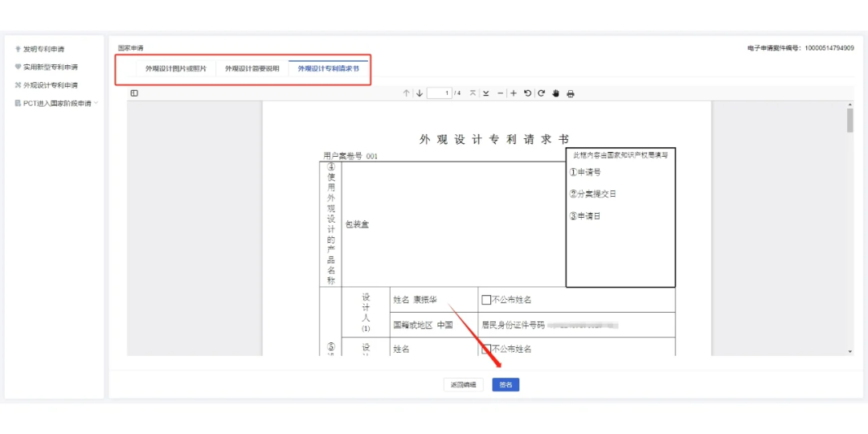The width and height of the screenshot is (868, 434).
Task: Go to previous page with up arrow
Action: click(407, 93)
